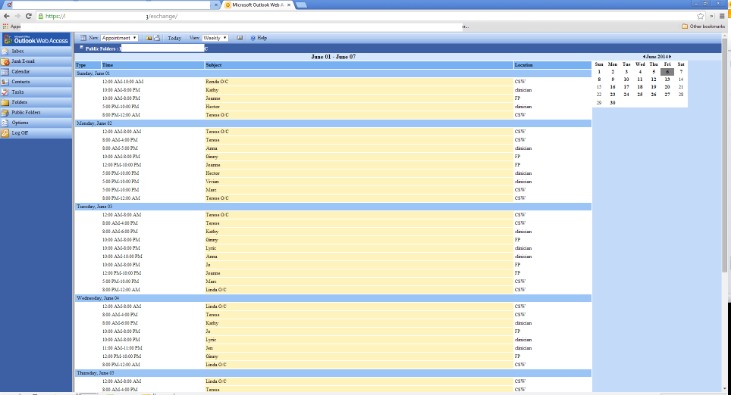This screenshot has width=731, height=395.
Task: Click the browser Back arrow
Action: coord(7,16)
